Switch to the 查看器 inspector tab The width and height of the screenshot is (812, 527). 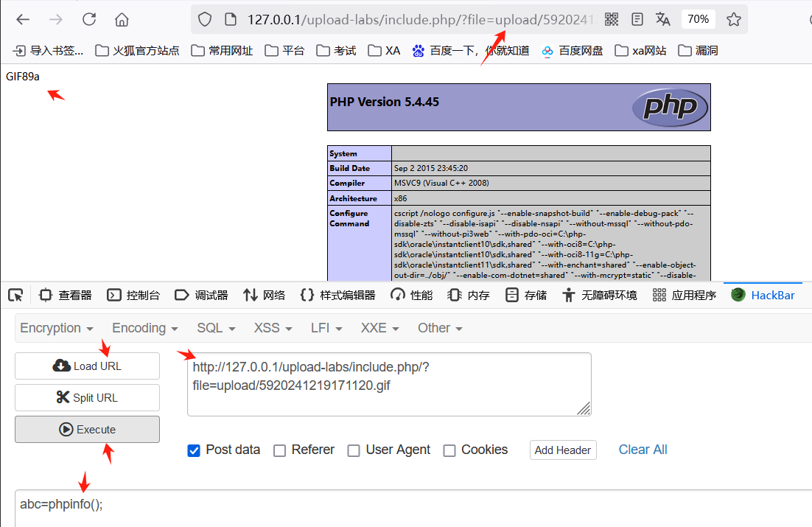tap(66, 296)
